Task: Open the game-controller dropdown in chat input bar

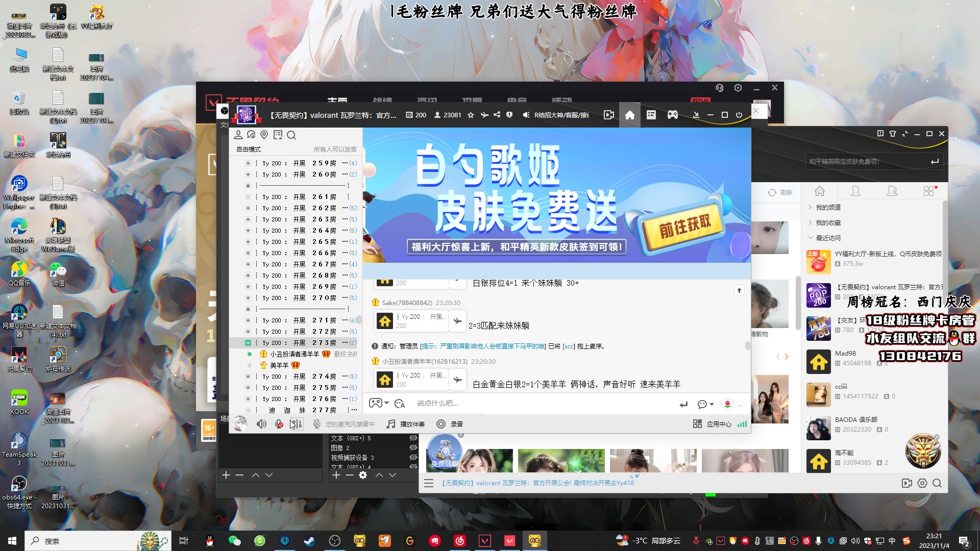Action: click(379, 403)
